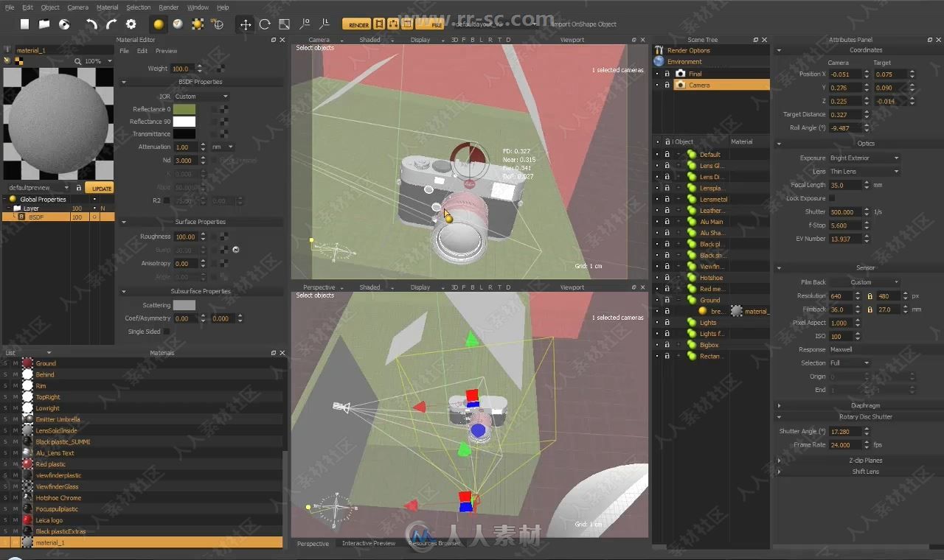Open the Selection Full dropdown
Screen dimensions: 944x560
pyautogui.click(x=850, y=363)
